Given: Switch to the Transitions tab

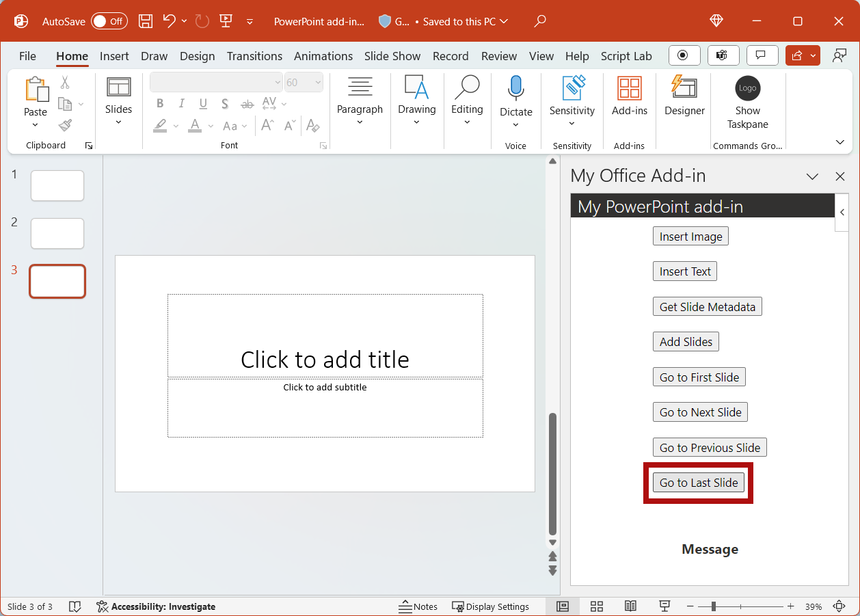Looking at the screenshot, I should pyautogui.click(x=254, y=56).
